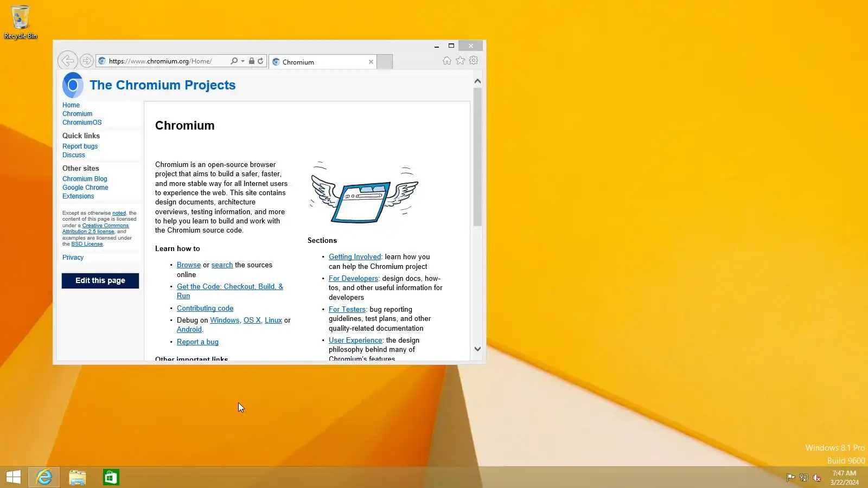
Task: Open the Linux debug link
Action: click(x=273, y=320)
